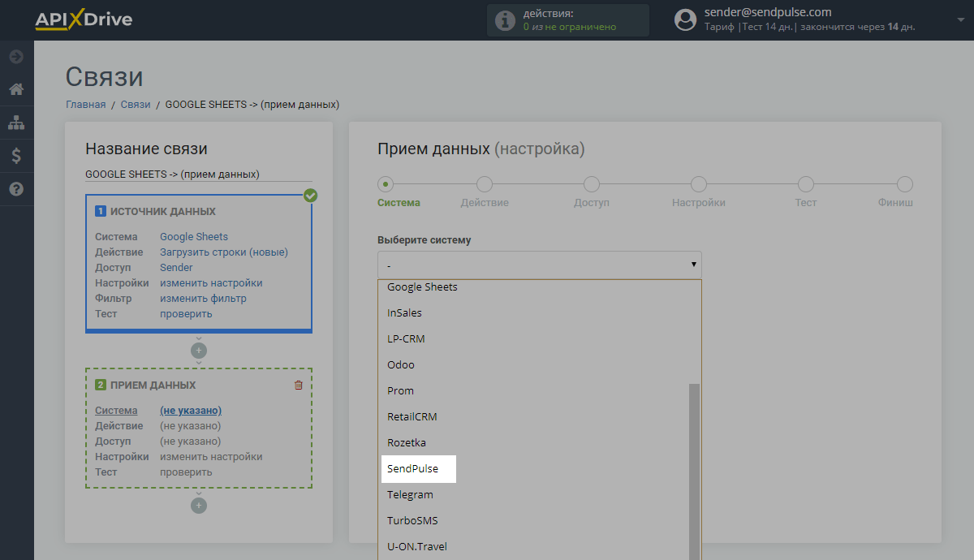This screenshot has width=974, height=560.
Task: Select RetailCRM in the dropdown list
Action: pyautogui.click(x=412, y=417)
